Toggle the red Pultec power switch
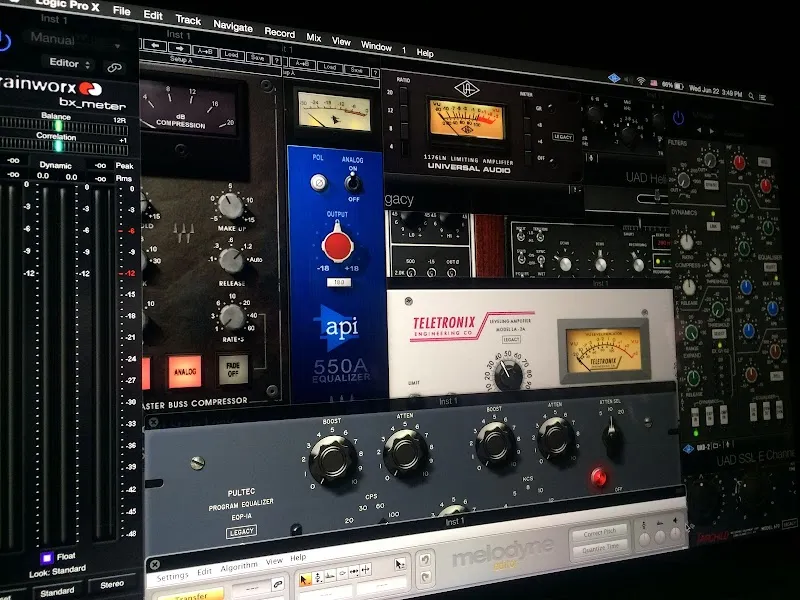Viewport: 800px width, 600px height. 598,477
